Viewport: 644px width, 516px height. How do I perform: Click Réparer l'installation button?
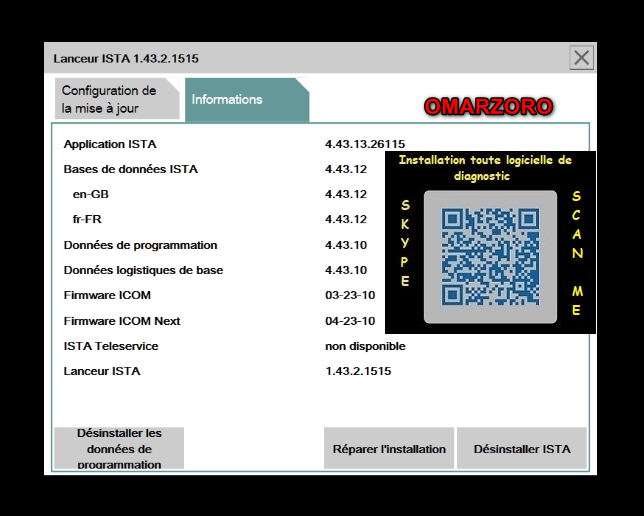tap(389, 448)
